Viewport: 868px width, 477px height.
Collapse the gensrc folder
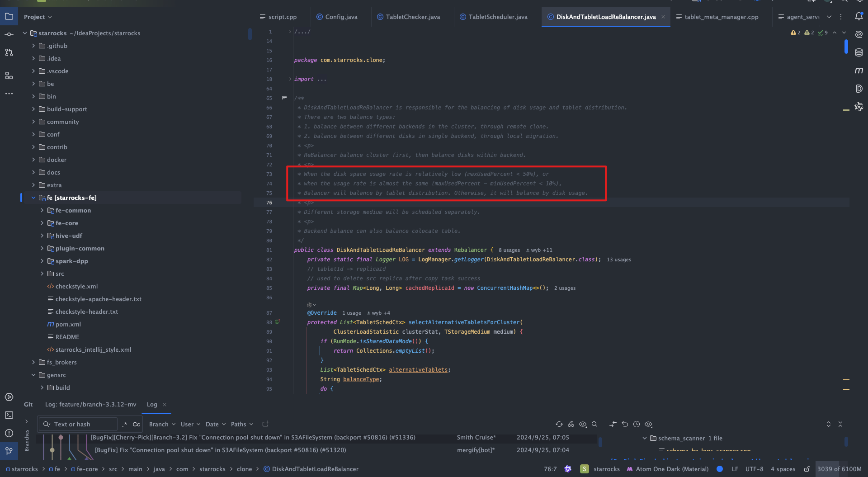click(x=33, y=375)
